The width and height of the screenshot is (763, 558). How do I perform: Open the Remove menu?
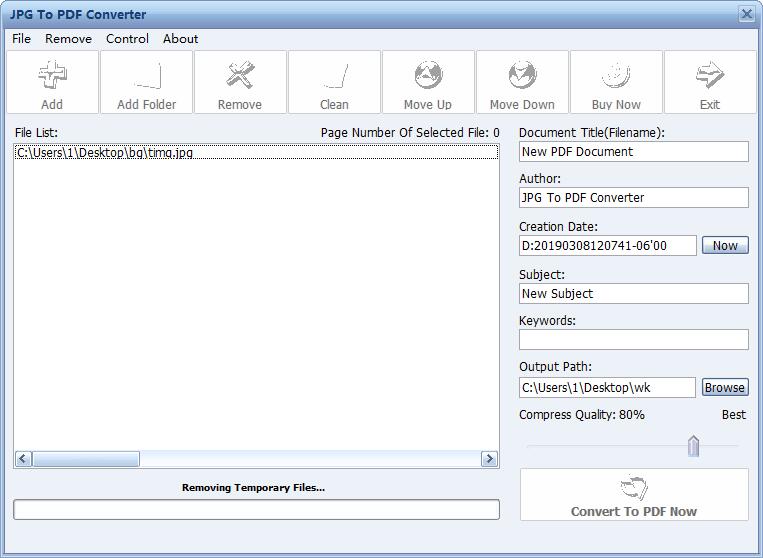tap(68, 39)
